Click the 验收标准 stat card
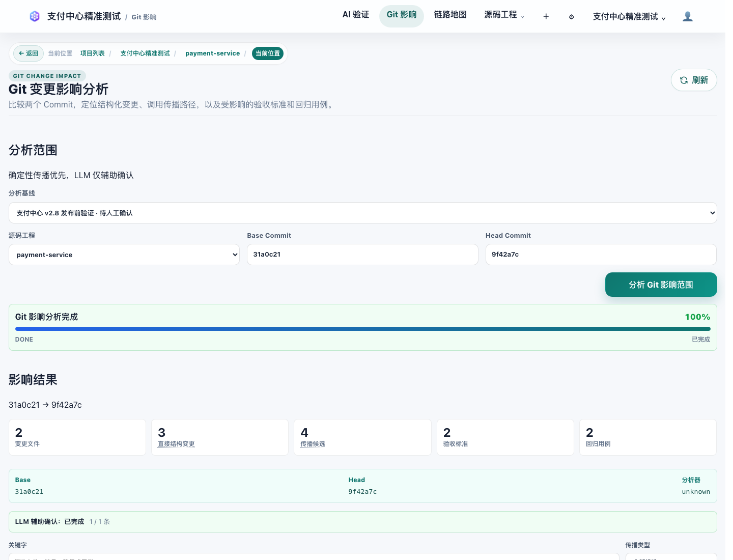This screenshot has height=560, width=733. click(505, 437)
